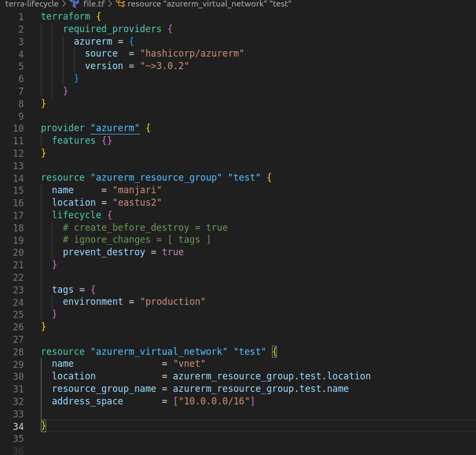Viewport: 476px width, 455px height.
Task: Click the "production" environment value
Action: click(173, 302)
